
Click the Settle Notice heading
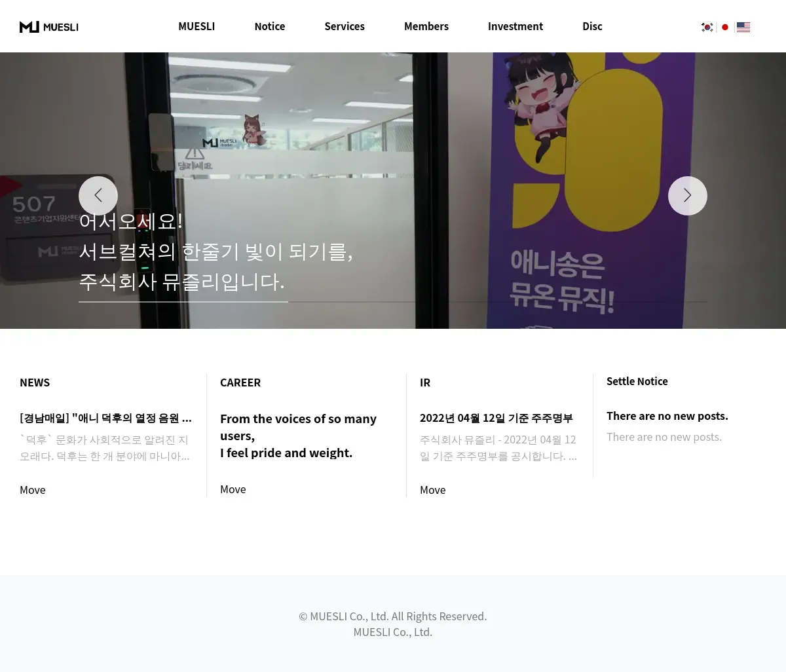coord(637,381)
